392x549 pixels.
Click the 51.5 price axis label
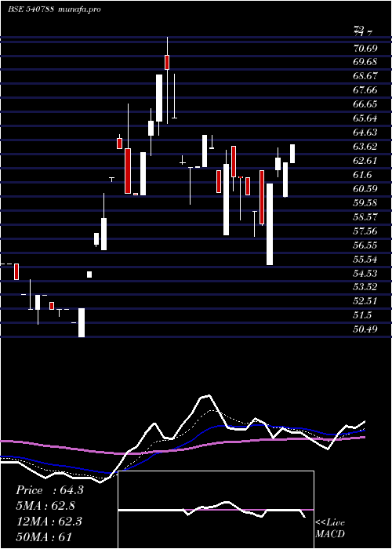362,315
